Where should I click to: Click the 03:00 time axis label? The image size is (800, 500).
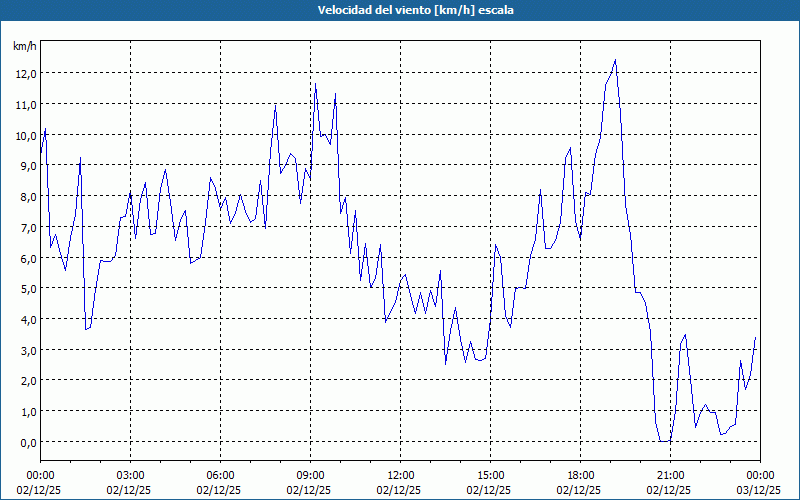(130, 475)
